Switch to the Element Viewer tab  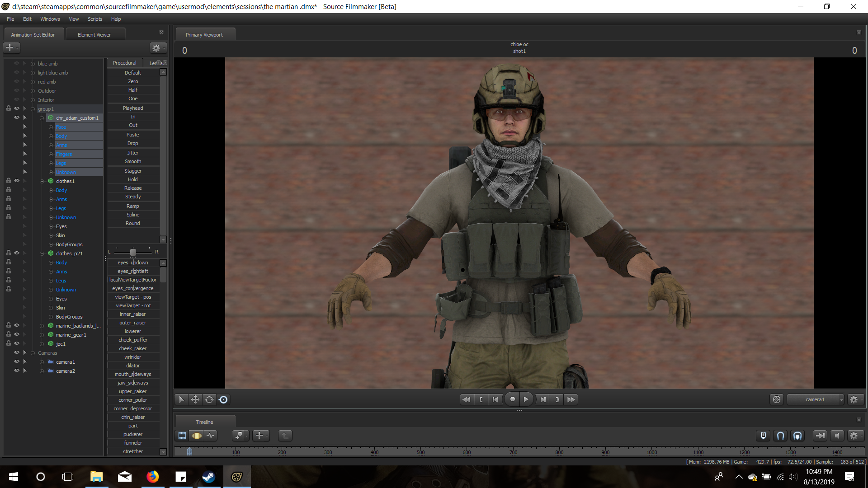pyautogui.click(x=94, y=35)
